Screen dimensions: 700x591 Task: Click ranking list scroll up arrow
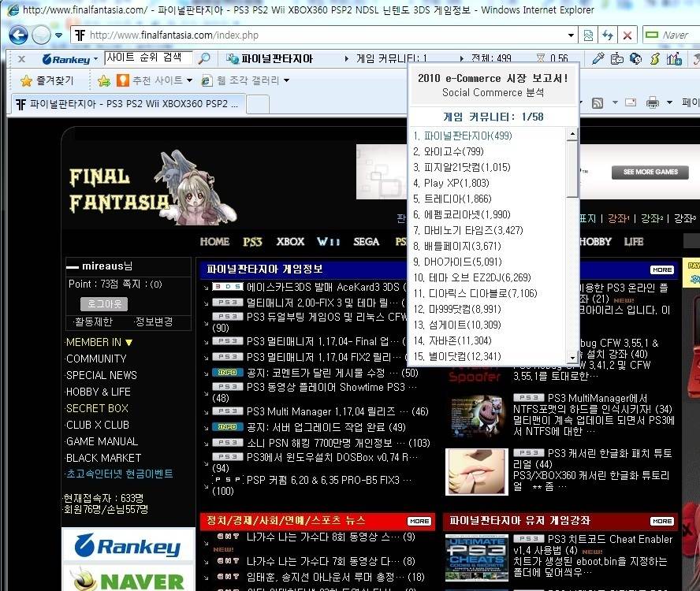click(x=572, y=134)
